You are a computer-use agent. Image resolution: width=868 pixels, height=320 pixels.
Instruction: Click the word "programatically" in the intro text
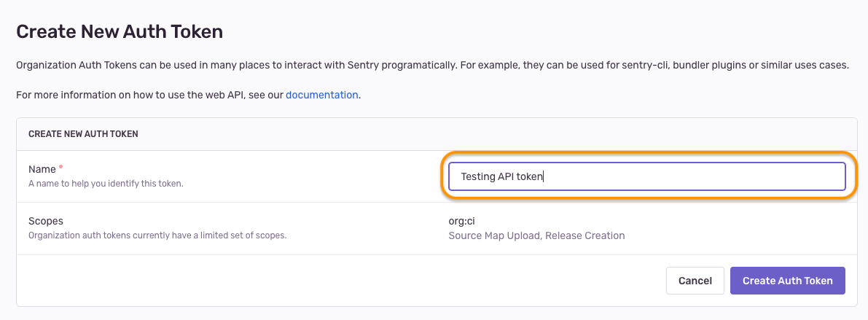click(411, 65)
